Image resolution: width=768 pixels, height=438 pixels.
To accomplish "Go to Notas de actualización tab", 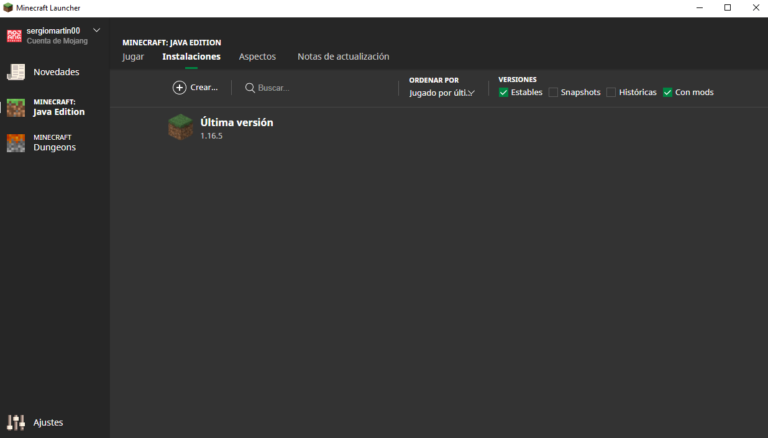I will (343, 57).
